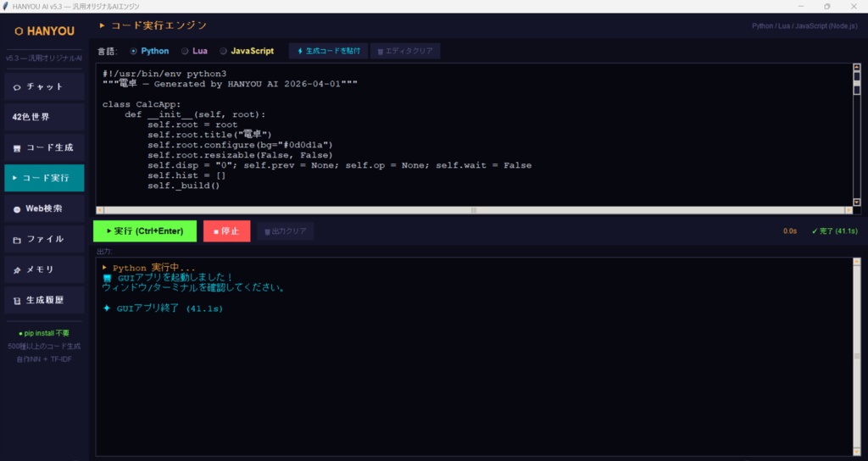Click 'Python / Lua / JavaScript (Node.js)' header text
Image resolution: width=868 pixels, height=461 pixels.
(x=805, y=26)
